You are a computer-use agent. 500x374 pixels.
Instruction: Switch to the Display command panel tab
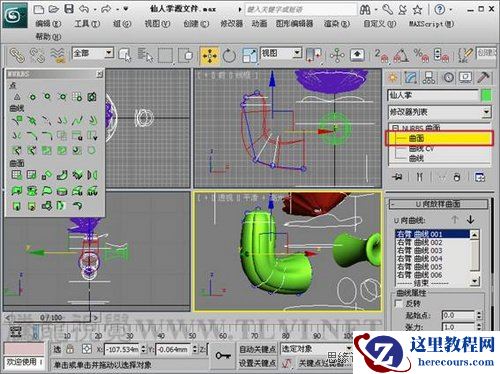(x=465, y=77)
